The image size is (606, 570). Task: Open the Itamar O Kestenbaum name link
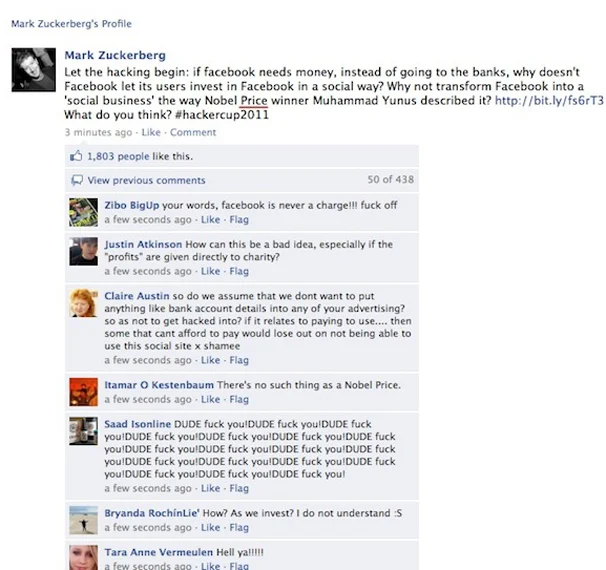point(159,385)
